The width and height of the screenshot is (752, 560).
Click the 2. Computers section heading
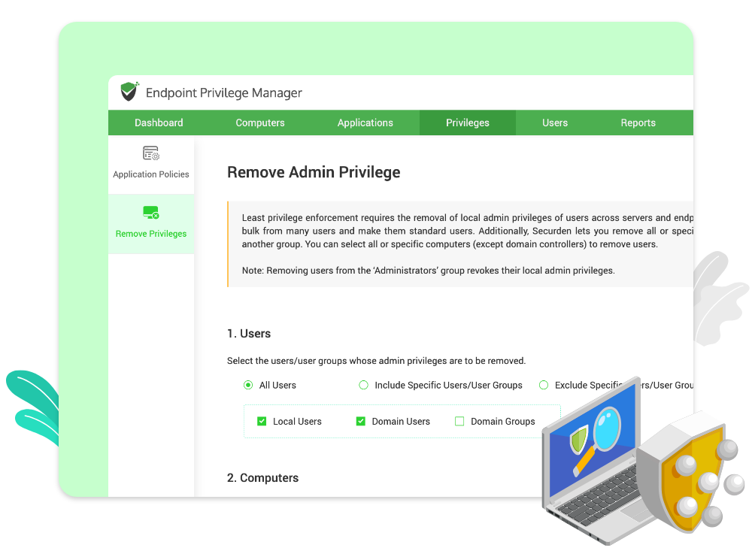pos(262,478)
